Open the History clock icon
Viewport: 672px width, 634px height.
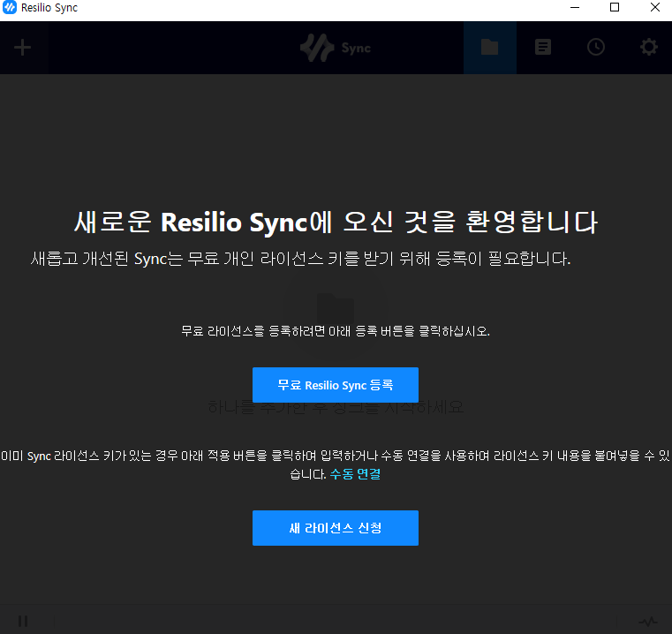click(x=596, y=47)
